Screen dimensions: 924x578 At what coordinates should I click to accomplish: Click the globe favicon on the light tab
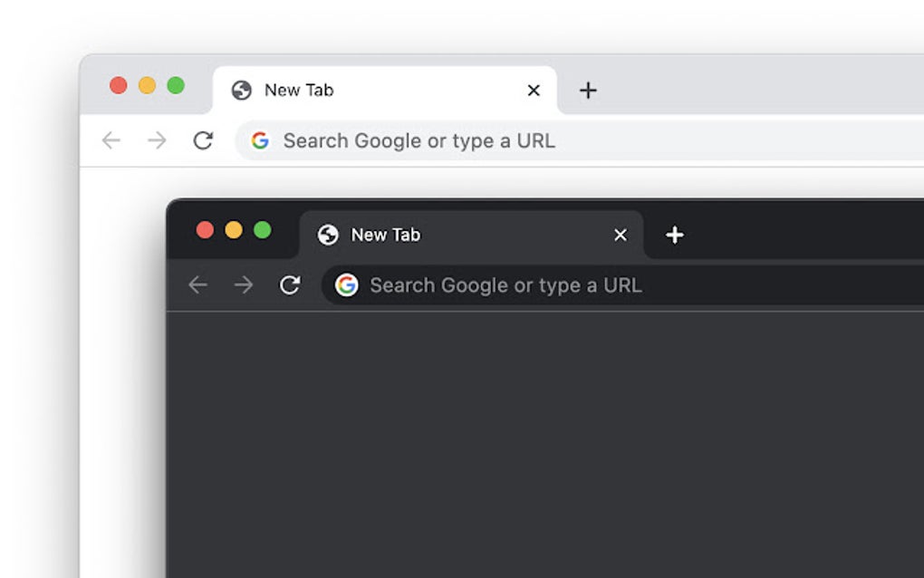pos(241,91)
